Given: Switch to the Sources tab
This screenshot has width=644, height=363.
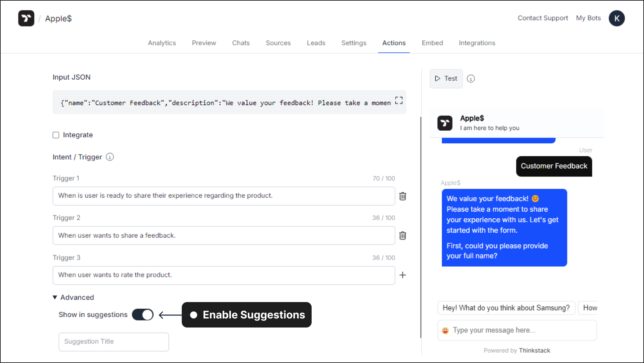Looking at the screenshot, I should coord(278,43).
